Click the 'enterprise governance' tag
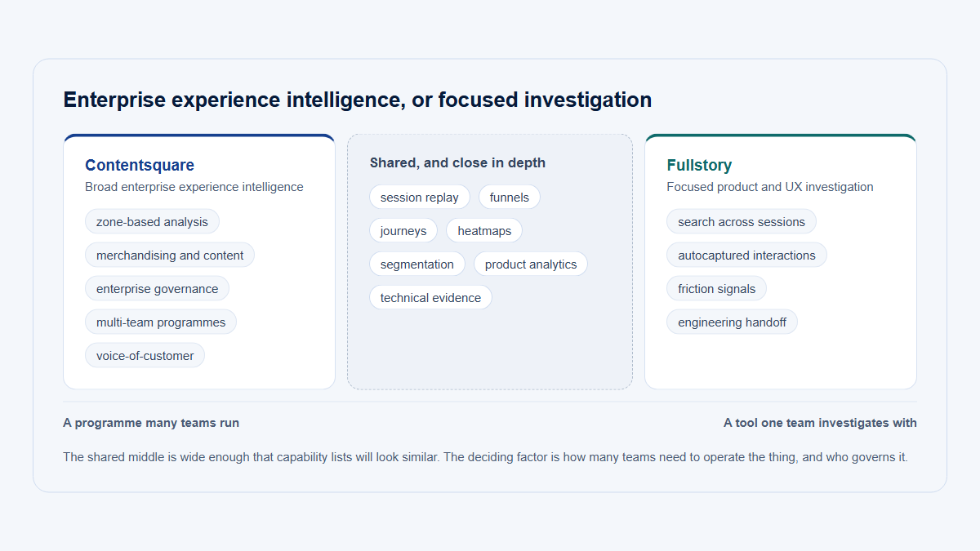Screen dimensions: 980x551 [x=157, y=289]
